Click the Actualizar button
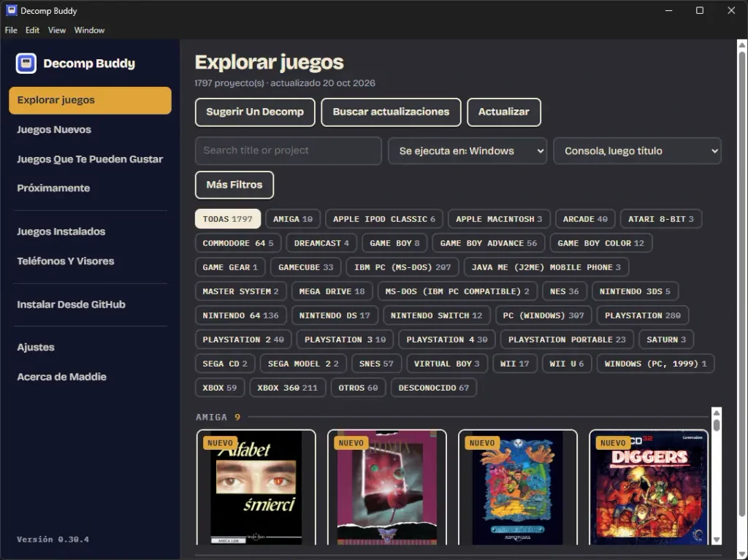This screenshot has width=748, height=560. click(504, 112)
